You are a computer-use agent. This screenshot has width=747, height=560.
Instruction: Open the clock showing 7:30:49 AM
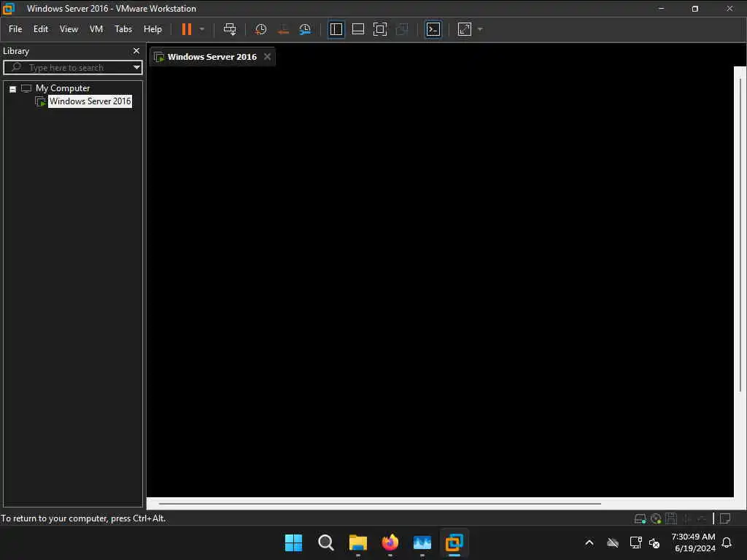pos(693,542)
